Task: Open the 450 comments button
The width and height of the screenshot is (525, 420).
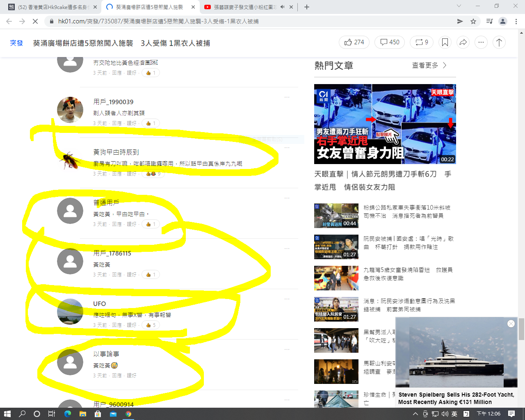Action: pyautogui.click(x=390, y=42)
